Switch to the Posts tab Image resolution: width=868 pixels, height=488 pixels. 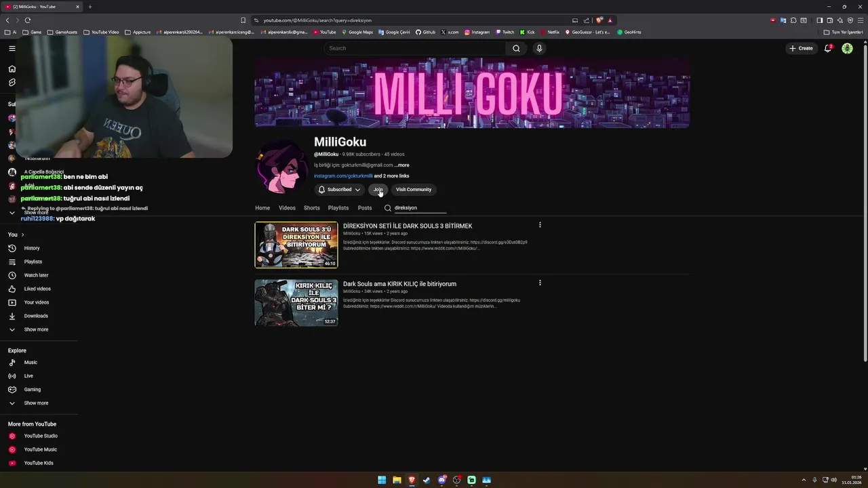pos(365,208)
